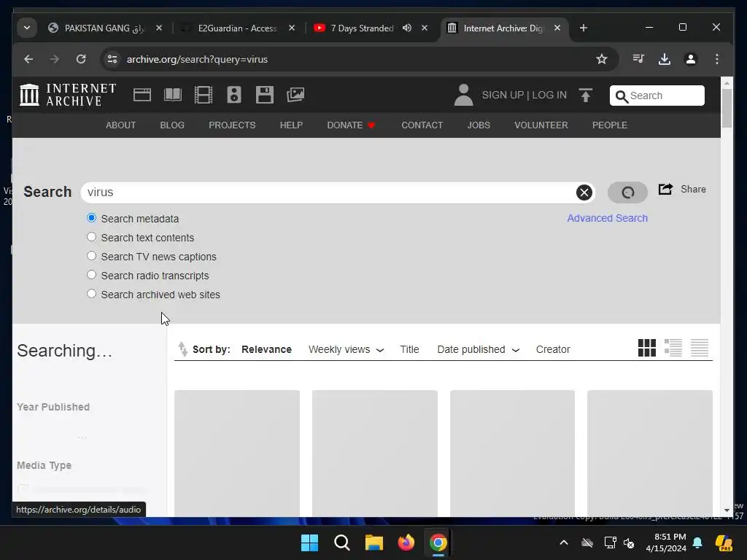Open the Software floppy disk icon
The width and height of the screenshot is (747, 560).
coord(264,95)
